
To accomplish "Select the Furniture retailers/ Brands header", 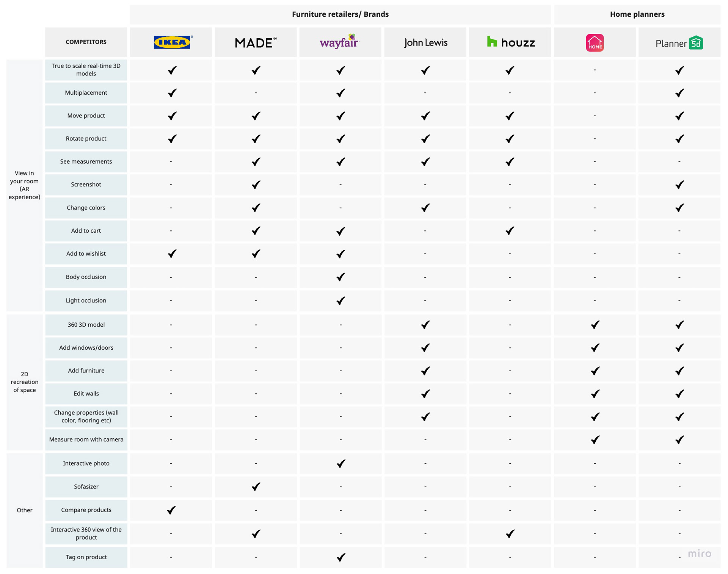I will tap(340, 14).
